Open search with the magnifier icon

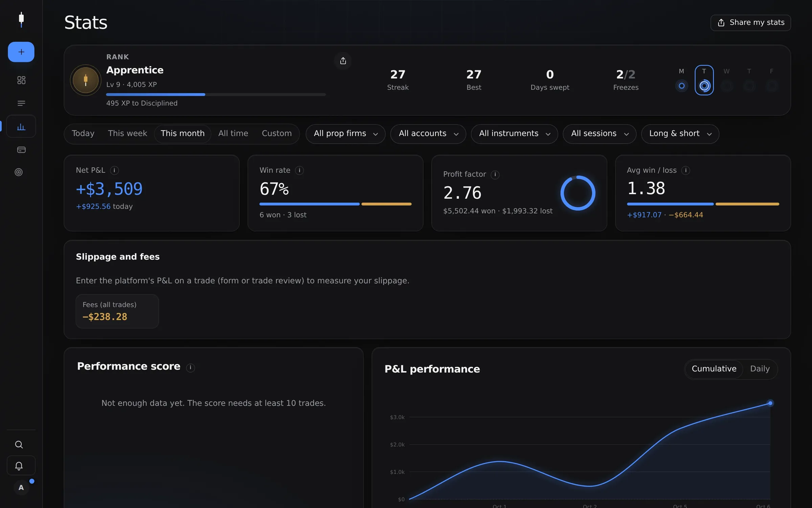pos(19,444)
